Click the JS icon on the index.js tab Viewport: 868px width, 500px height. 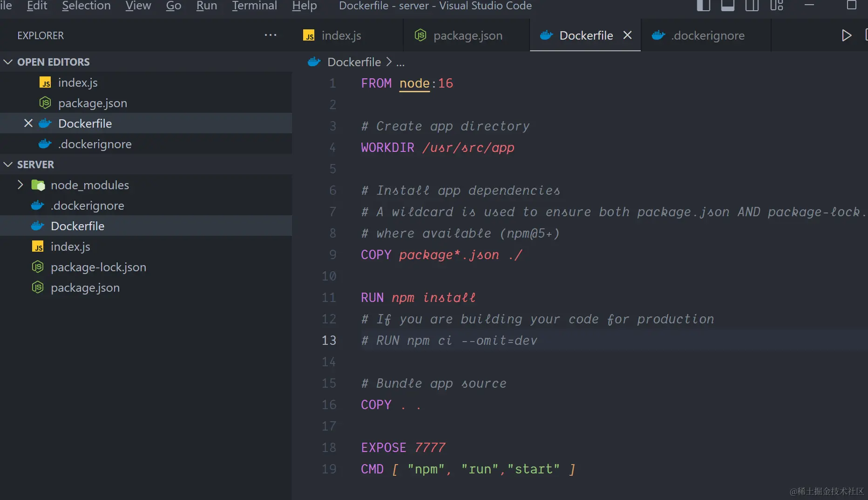309,35
